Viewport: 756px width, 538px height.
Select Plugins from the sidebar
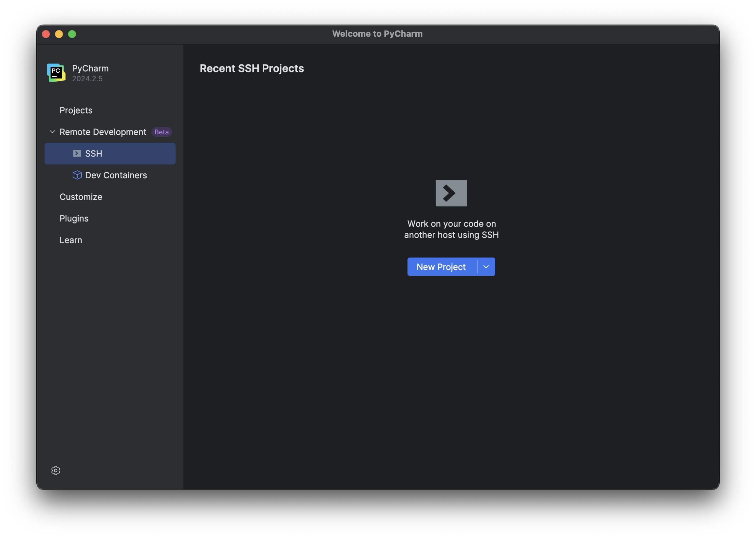point(74,218)
